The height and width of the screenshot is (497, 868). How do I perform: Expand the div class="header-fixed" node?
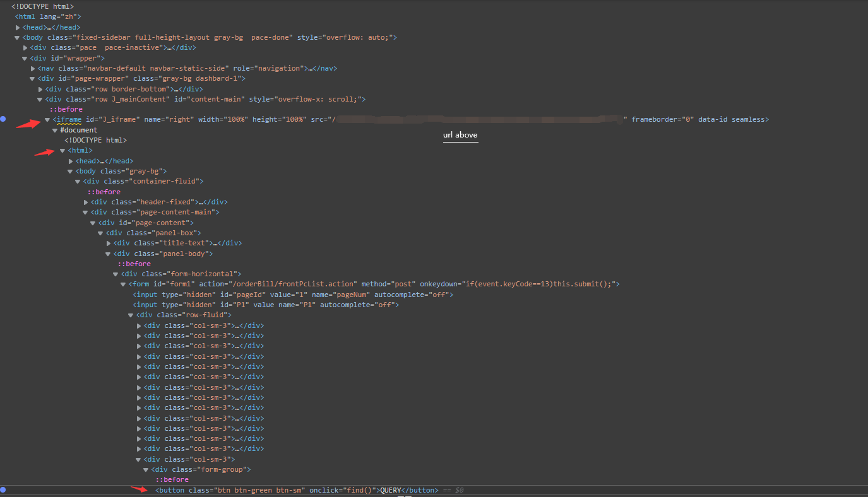(x=86, y=202)
